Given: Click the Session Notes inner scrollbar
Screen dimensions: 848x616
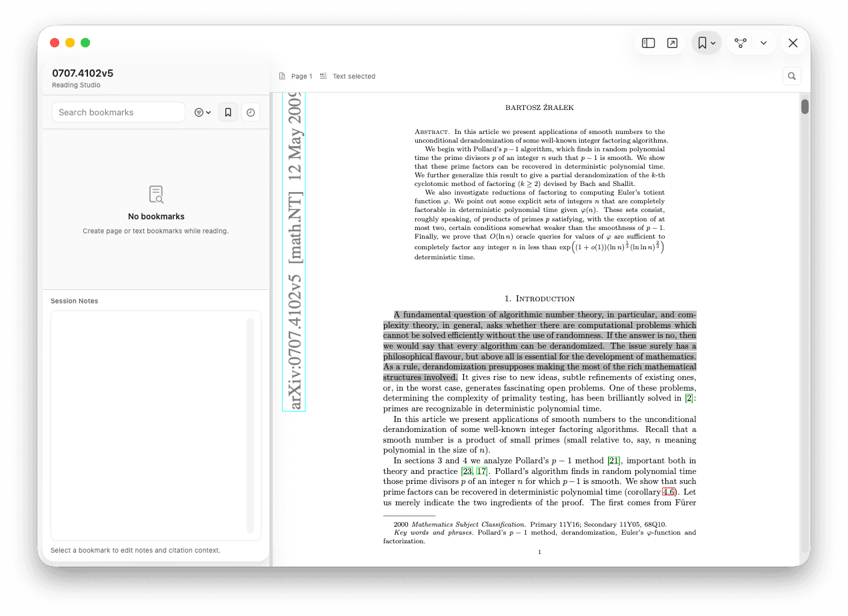Looking at the screenshot, I should [251, 425].
